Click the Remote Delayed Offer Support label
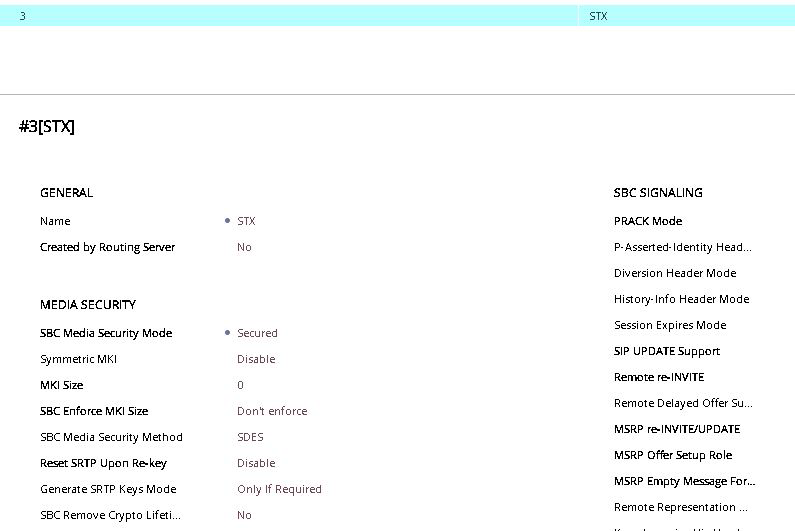The height and width of the screenshot is (531, 795). 683,403
